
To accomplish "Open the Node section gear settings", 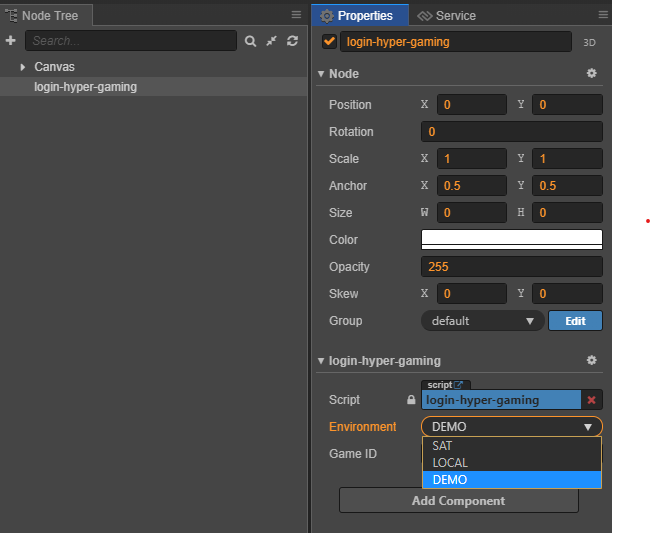I will click(591, 73).
